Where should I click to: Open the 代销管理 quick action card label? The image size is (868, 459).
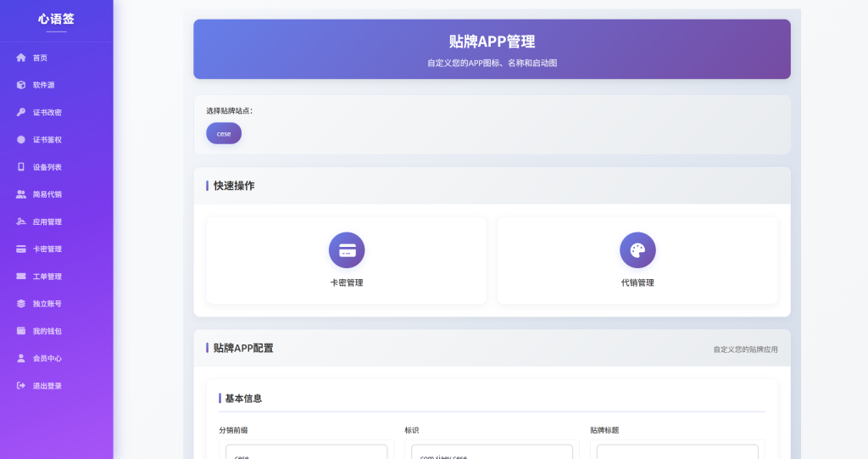tap(637, 283)
